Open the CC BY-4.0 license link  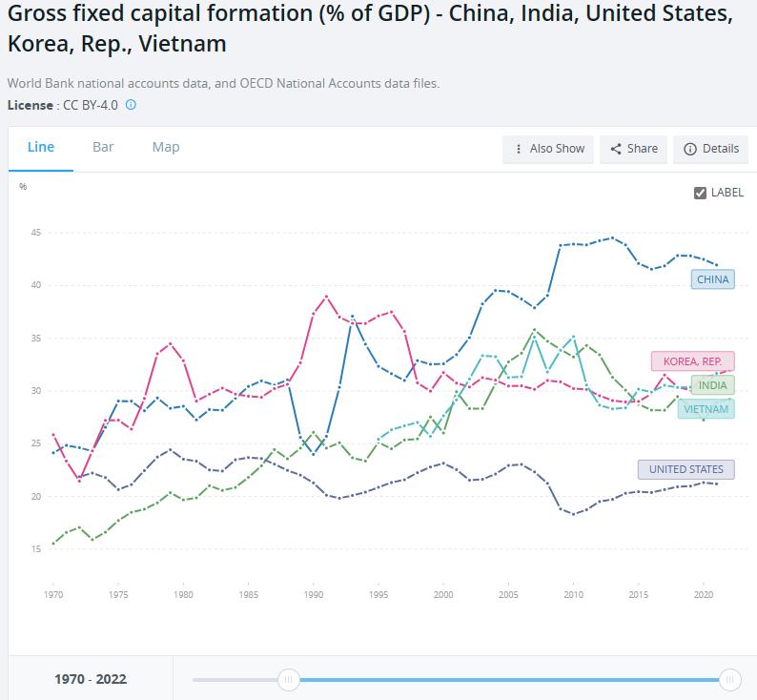click(x=91, y=105)
